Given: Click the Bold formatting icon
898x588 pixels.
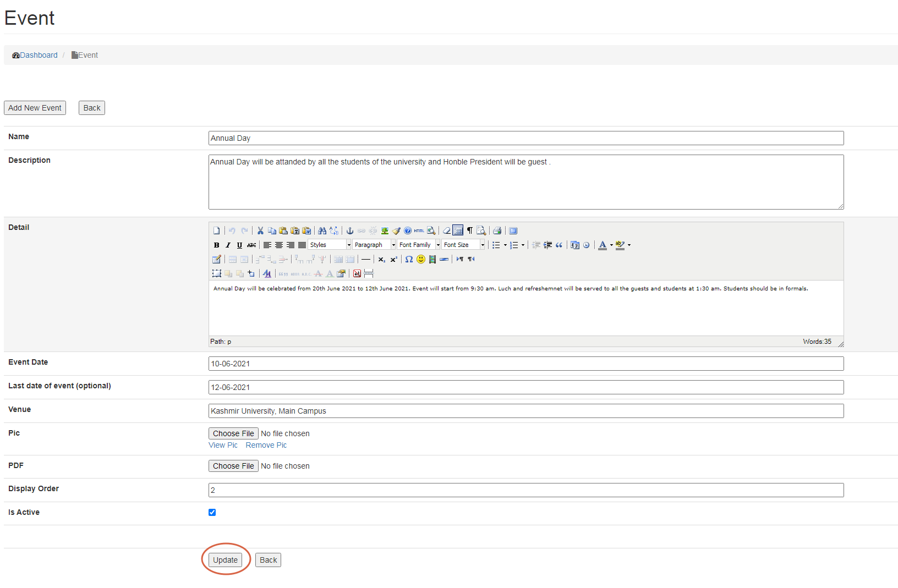Looking at the screenshot, I should point(216,245).
